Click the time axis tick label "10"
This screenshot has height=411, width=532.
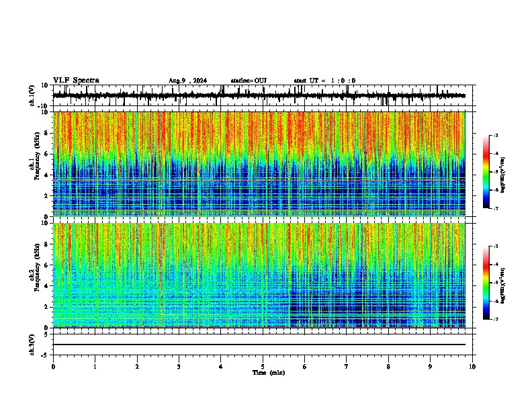pyautogui.click(x=472, y=367)
